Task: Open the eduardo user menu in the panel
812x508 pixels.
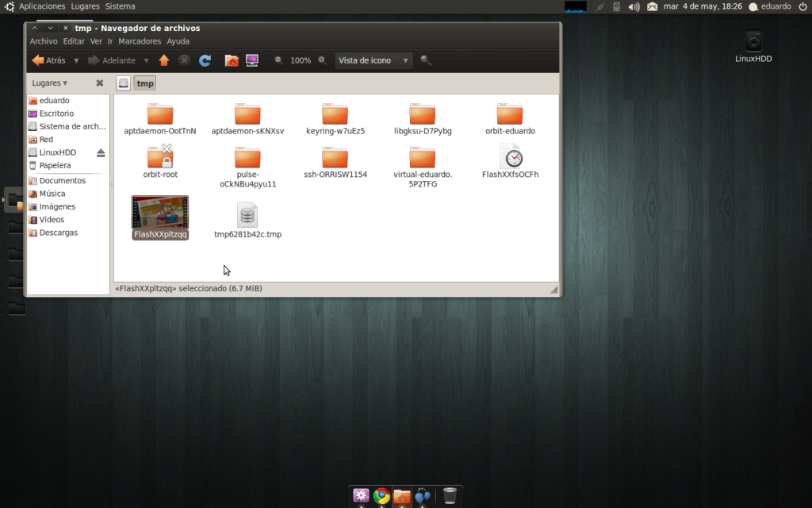Action: point(770,6)
